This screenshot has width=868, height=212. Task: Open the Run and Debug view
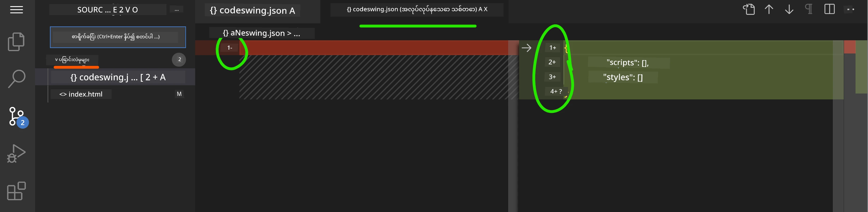coord(16,153)
